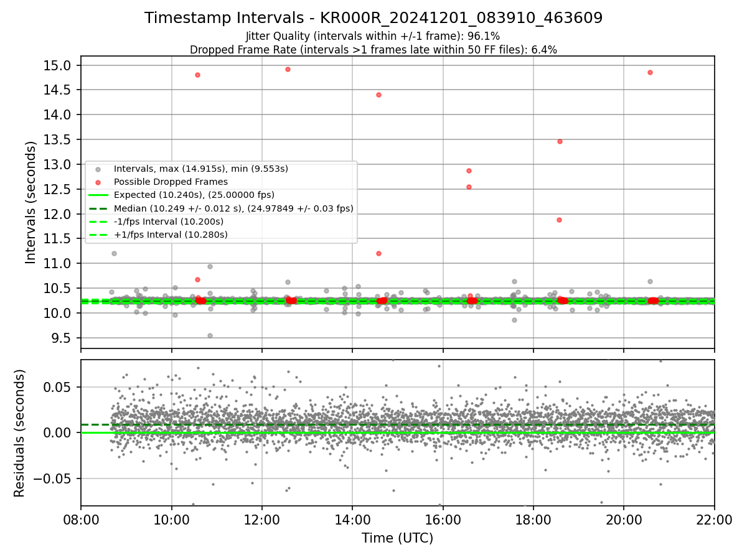Click the y-axis tick label '11.5'

[59, 239]
